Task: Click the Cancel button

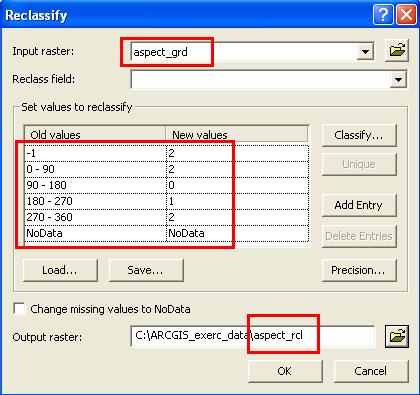Action: 371,371
